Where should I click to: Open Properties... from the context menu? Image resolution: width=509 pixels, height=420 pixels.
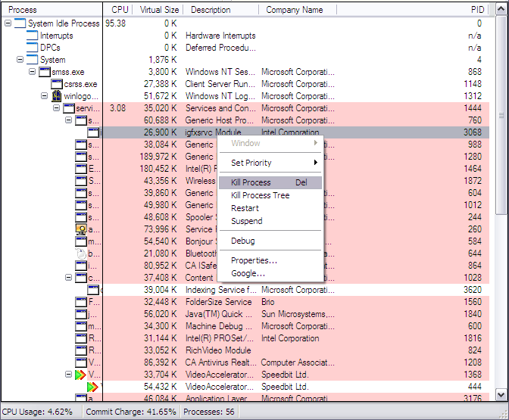pyautogui.click(x=254, y=260)
